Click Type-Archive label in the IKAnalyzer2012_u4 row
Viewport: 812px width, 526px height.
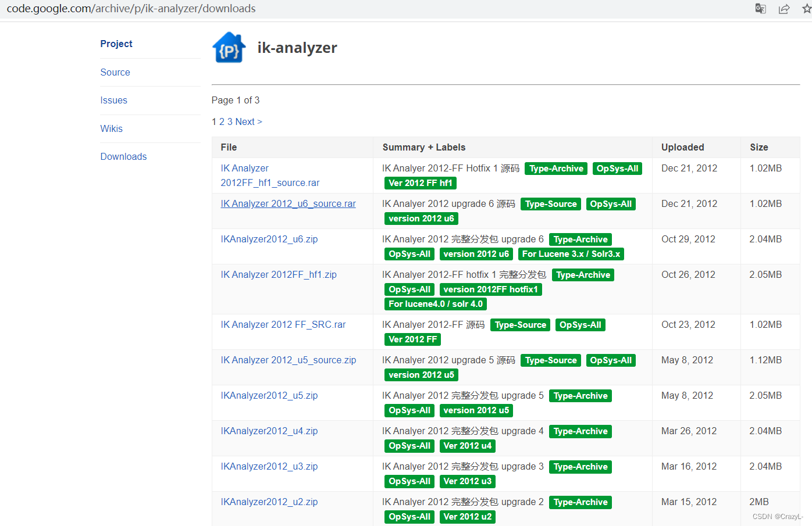(580, 431)
